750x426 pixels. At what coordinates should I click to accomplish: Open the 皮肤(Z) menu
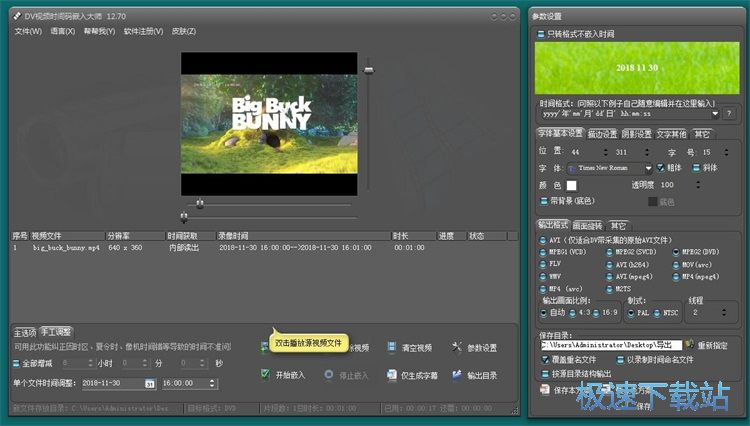[184, 31]
